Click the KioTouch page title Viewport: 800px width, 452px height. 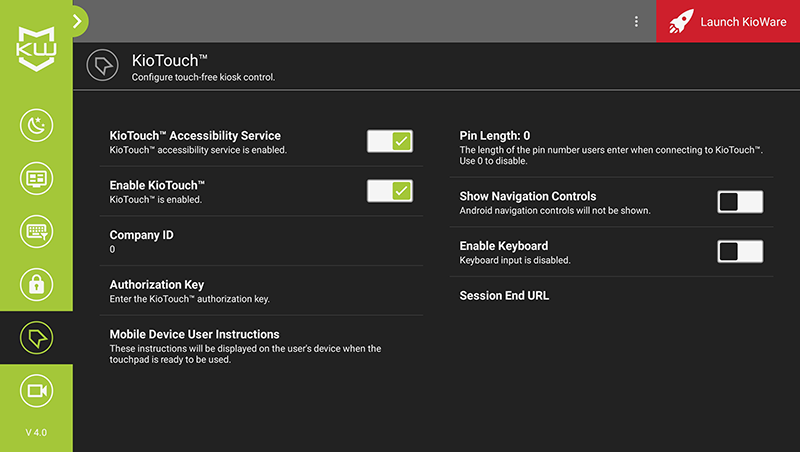pos(169,61)
